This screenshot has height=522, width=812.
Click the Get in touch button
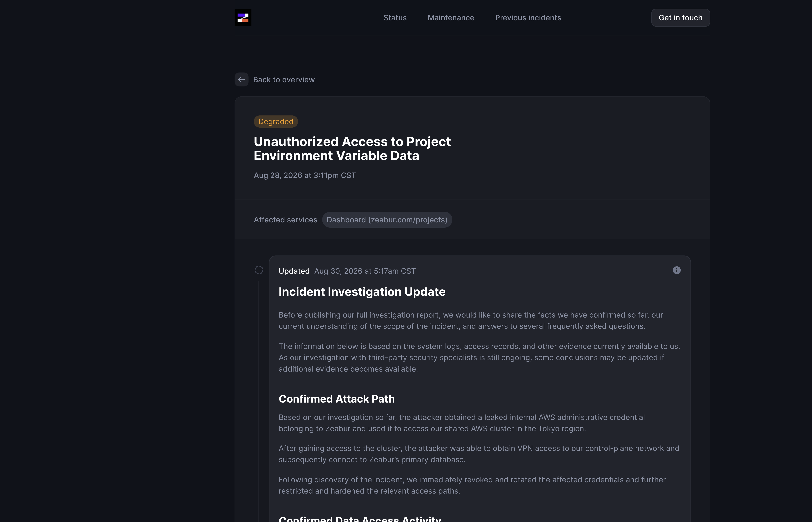coord(681,18)
